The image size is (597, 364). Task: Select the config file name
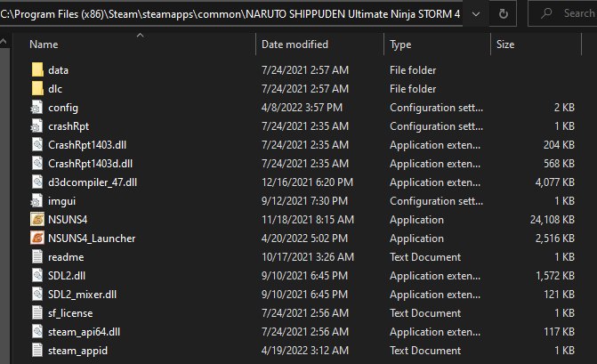63,108
